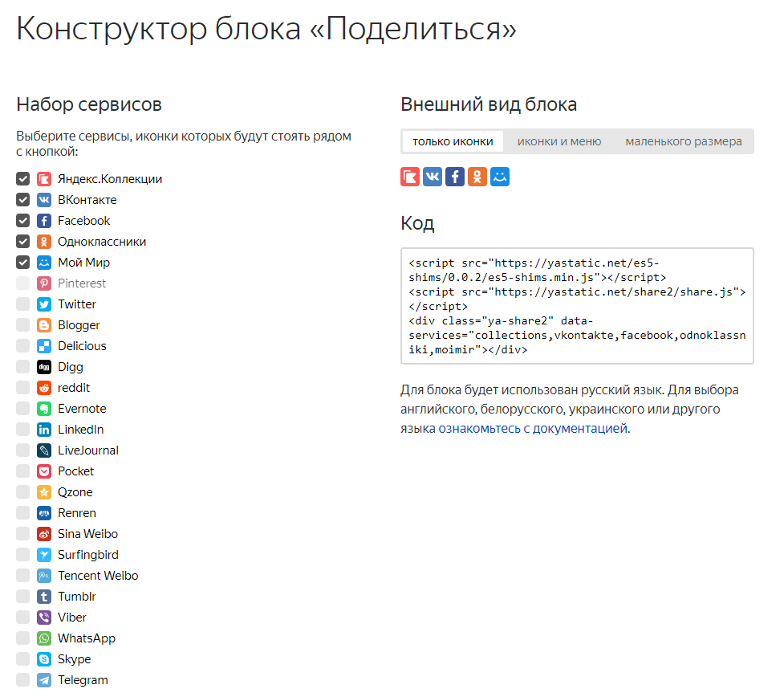Switch to the «иконки и меню» tab
Image resolution: width=784 pixels, height=697 pixels.
[x=559, y=141]
